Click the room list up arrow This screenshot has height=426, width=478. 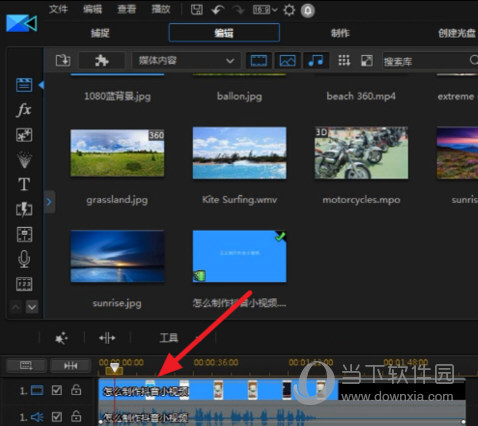tap(16, 307)
